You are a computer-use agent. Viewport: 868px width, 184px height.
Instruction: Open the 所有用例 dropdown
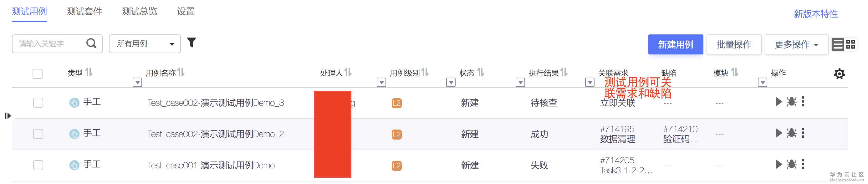[145, 44]
